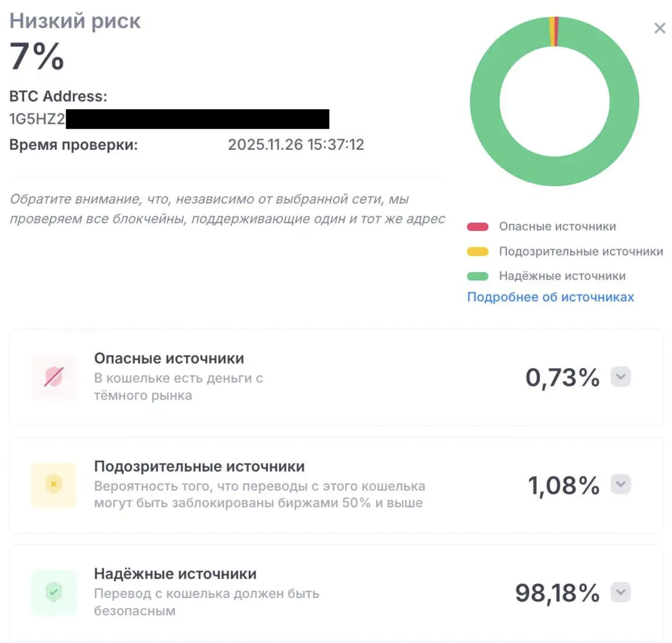Viewport: 672px width, 643px height.
Task: Click the red legend swatch for dangerous sources
Action: point(477,227)
